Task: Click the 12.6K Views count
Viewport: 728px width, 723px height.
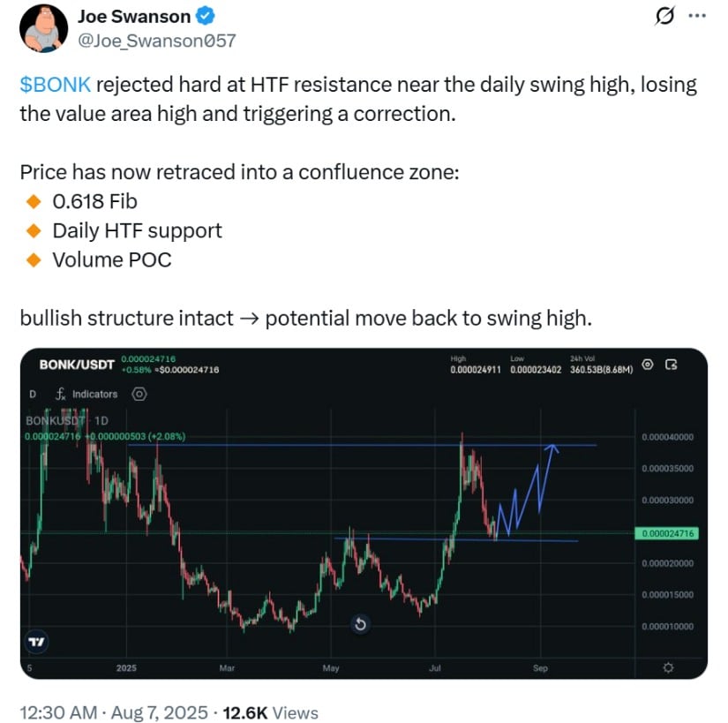Action: pos(271,712)
